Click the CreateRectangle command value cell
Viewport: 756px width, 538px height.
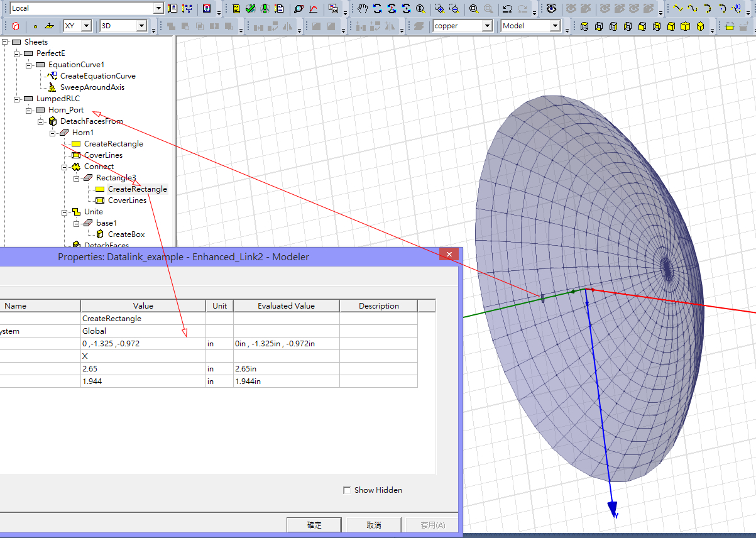click(x=143, y=319)
